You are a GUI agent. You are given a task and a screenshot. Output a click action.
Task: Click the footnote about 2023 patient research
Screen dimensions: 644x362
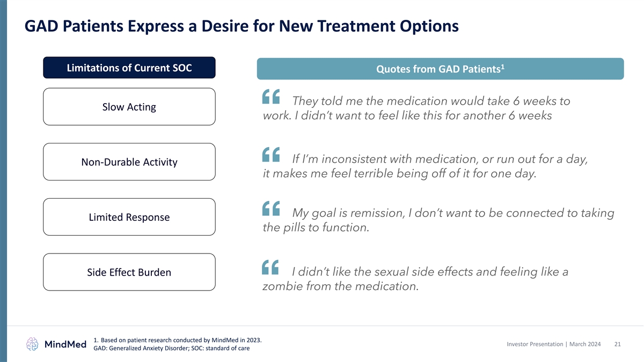[181, 340]
